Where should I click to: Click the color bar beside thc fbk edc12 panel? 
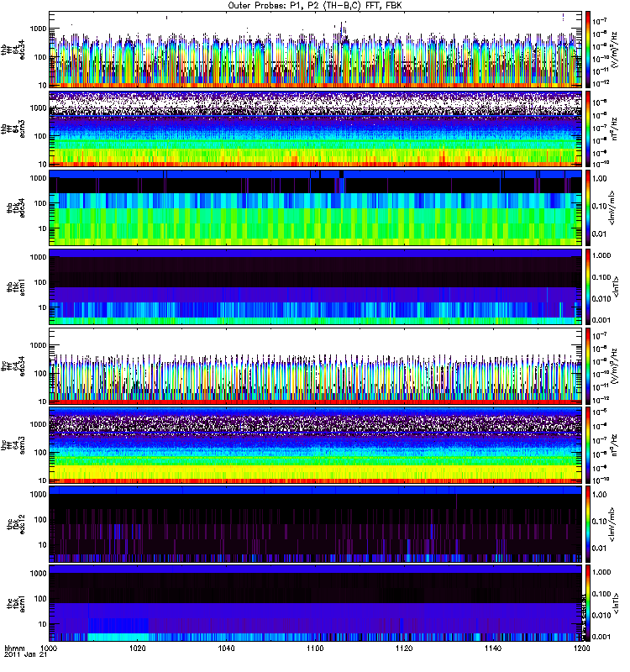588,523
